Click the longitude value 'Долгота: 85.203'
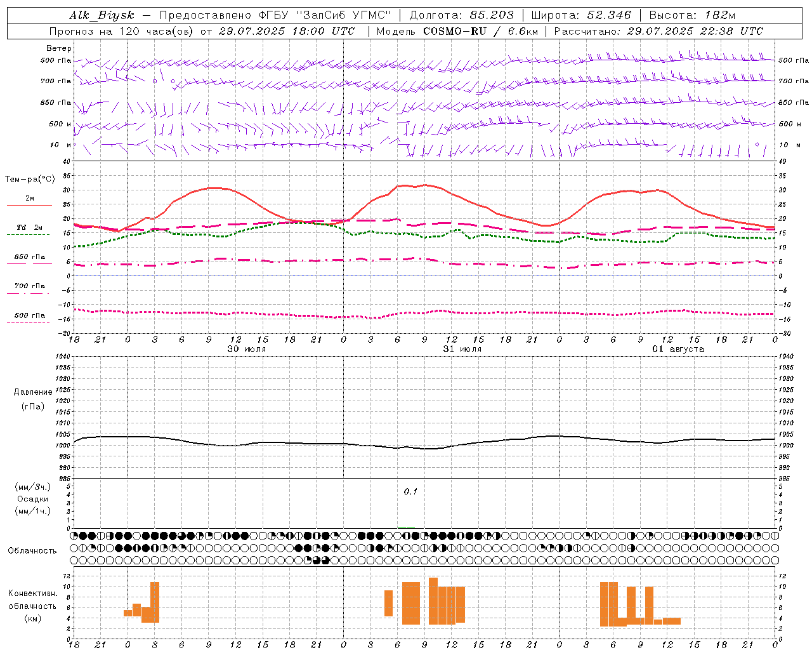 [x=461, y=15]
